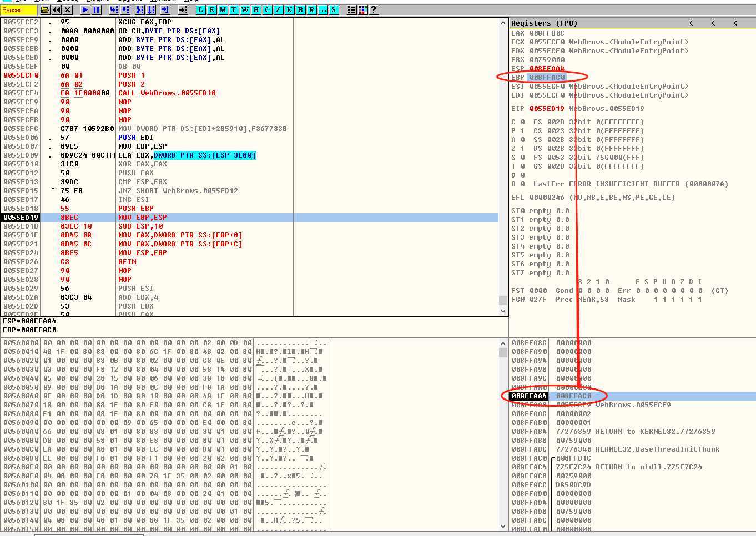Viewport: 756px width, 536px height.
Task: Select CALL WebBrows.0055ED18 instruction
Action: click(167, 93)
